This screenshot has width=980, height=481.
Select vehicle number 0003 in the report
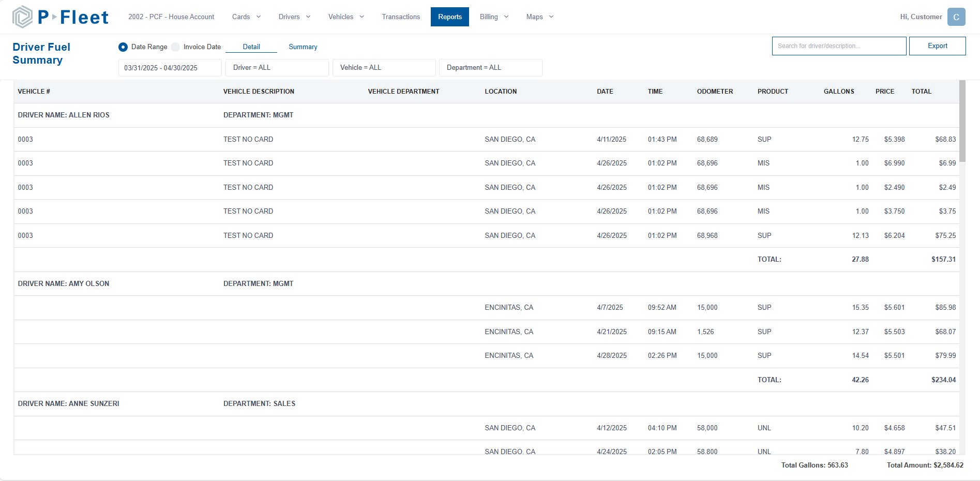coord(25,139)
